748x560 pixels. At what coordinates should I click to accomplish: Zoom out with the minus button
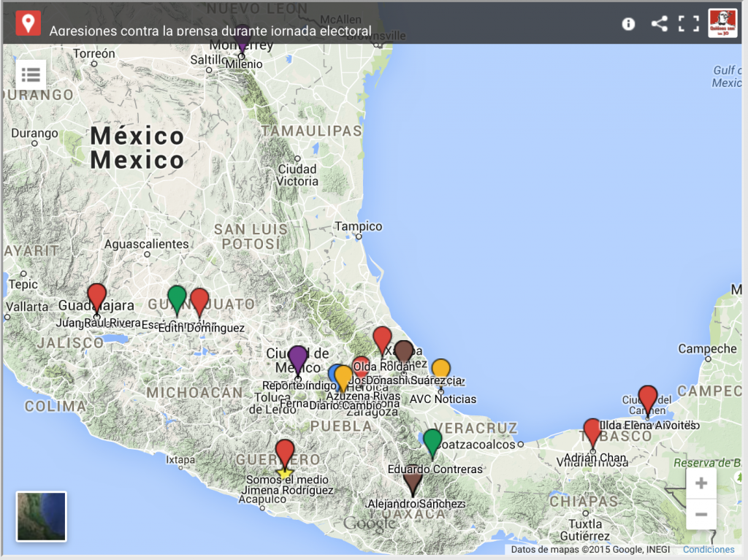[x=701, y=515]
